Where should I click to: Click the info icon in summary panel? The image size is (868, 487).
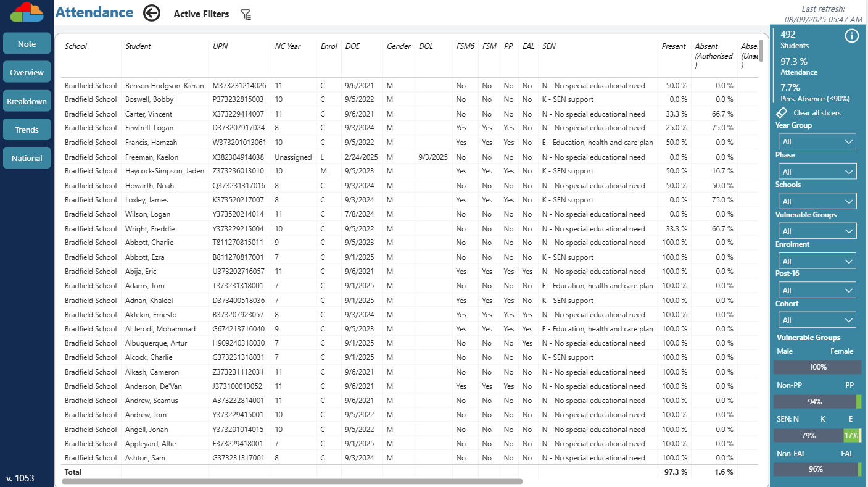tap(851, 36)
